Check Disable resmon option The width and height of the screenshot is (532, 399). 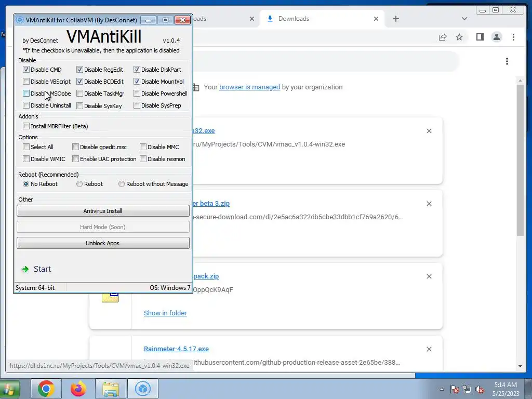point(143,159)
